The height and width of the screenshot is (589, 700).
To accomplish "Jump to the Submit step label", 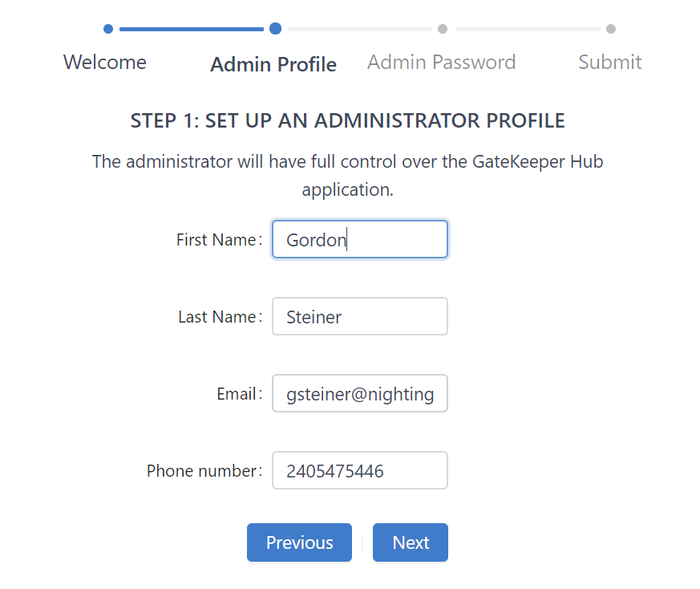I will [x=610, y=63].
